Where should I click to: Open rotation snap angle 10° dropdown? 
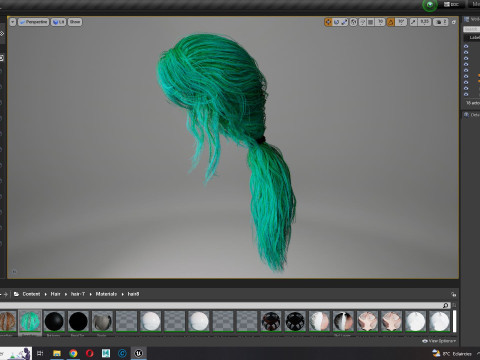tap(401, 22)
